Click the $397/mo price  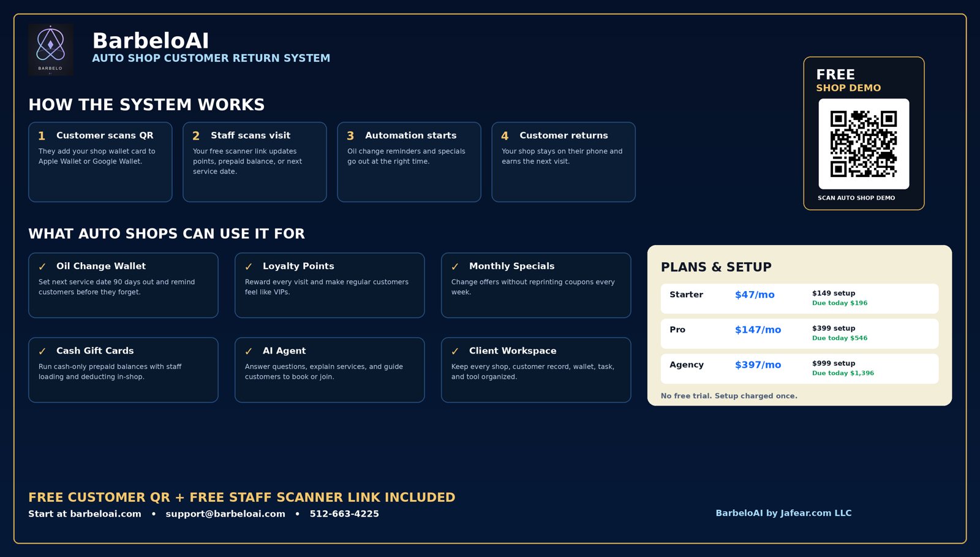coord(758,365)
